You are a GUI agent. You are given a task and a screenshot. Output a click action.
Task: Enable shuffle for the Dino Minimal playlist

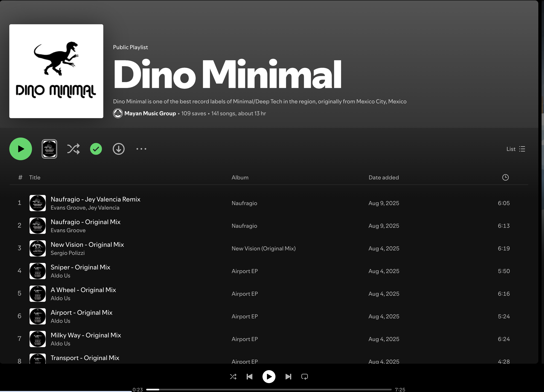click(73, 149)
